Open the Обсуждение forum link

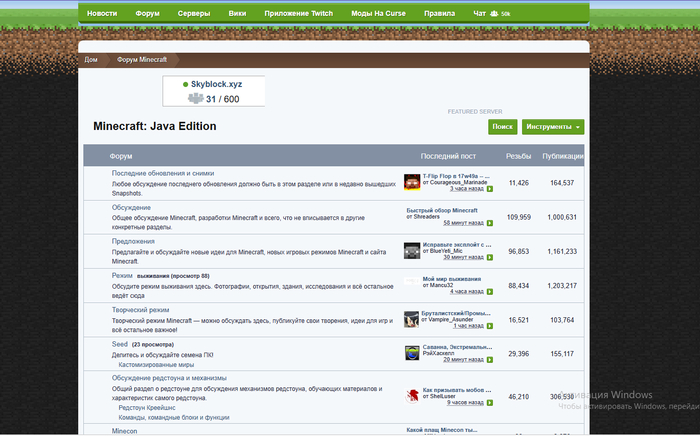tap(131, 208)
